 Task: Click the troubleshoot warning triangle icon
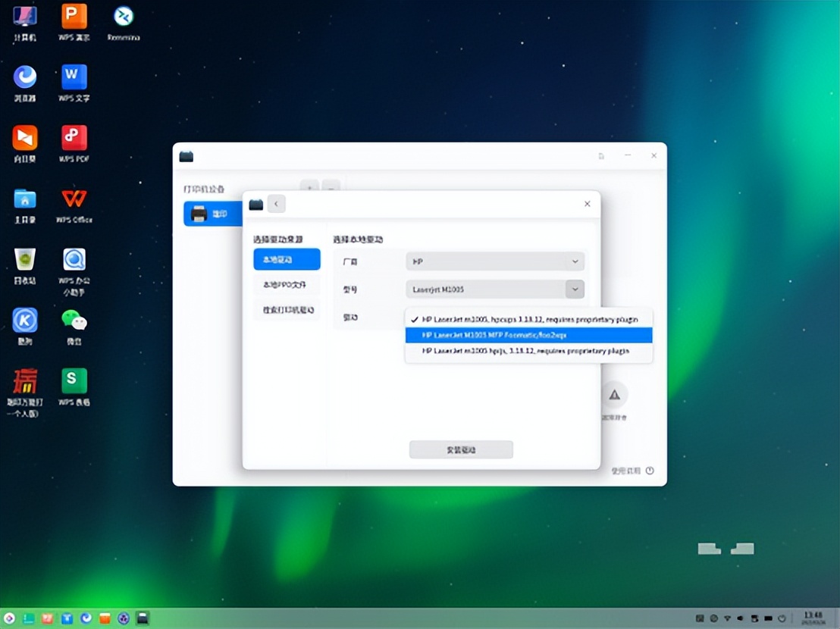coord(615,393)
